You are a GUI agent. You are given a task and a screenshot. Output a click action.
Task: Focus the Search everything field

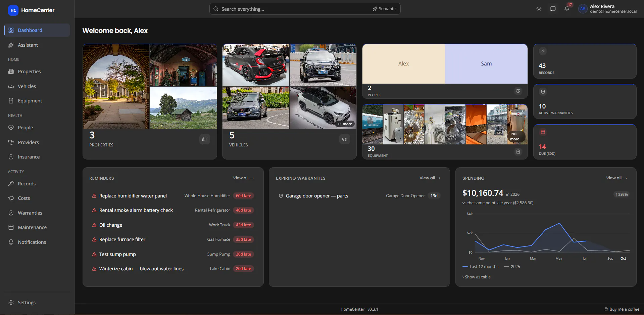(305, 9)
